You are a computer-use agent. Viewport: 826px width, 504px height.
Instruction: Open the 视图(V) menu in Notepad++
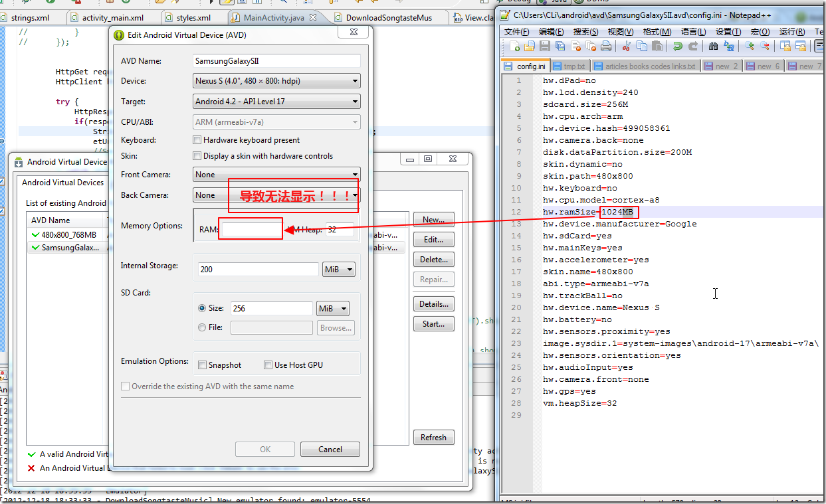click(621, 32)
